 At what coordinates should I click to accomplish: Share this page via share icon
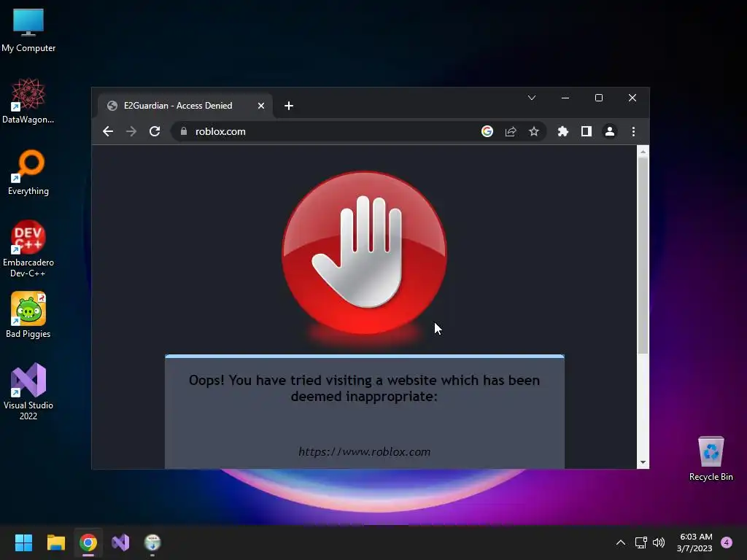pos(511,131)
